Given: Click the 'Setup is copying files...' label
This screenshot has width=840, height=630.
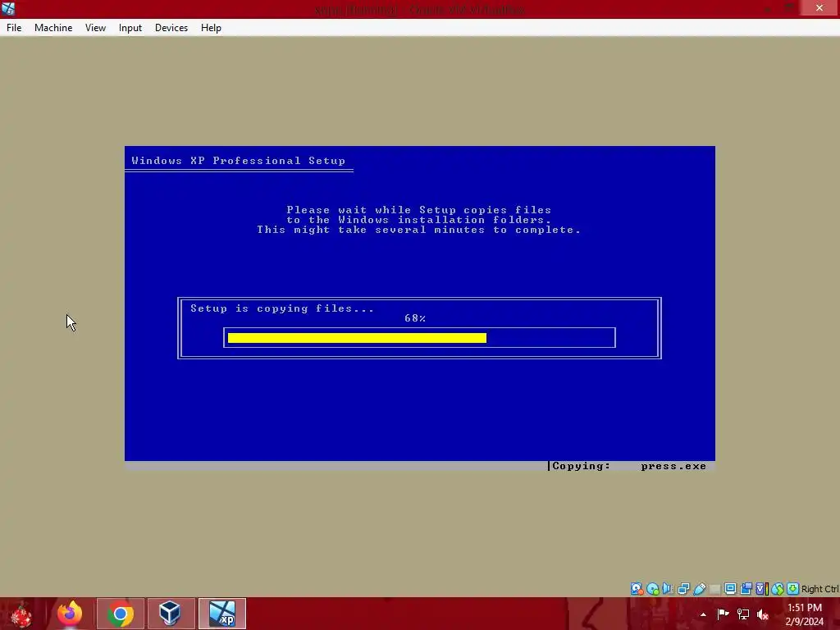Looking at the screenshot, I should point(282,308).
